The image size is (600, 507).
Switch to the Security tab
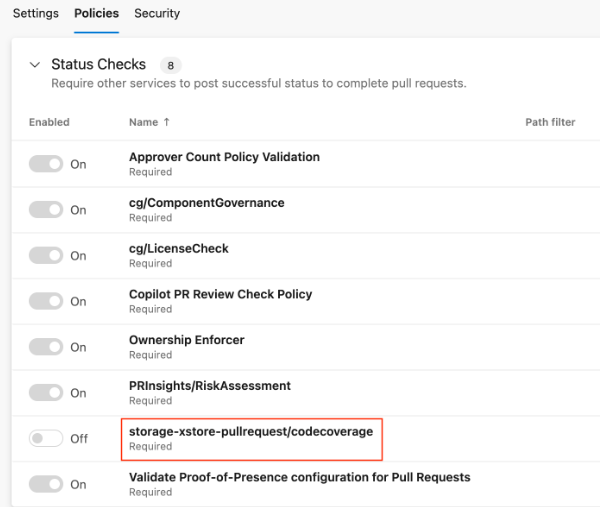click(x=157, y=14)
